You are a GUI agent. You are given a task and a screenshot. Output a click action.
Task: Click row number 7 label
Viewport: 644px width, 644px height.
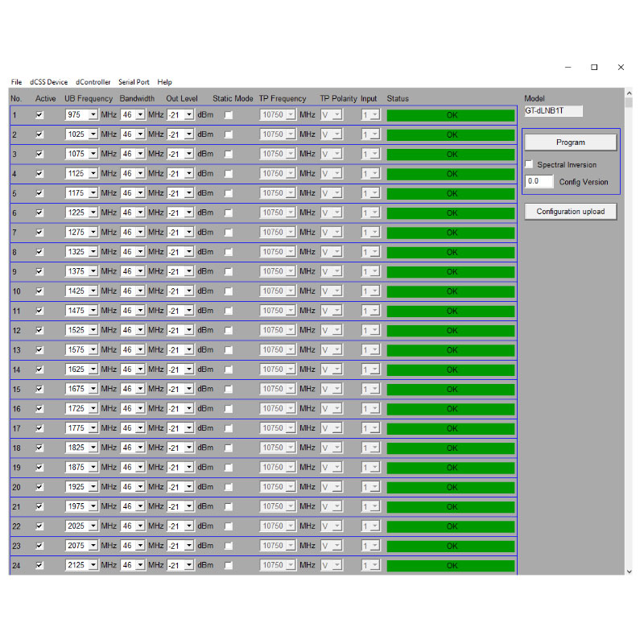(14, 233)
